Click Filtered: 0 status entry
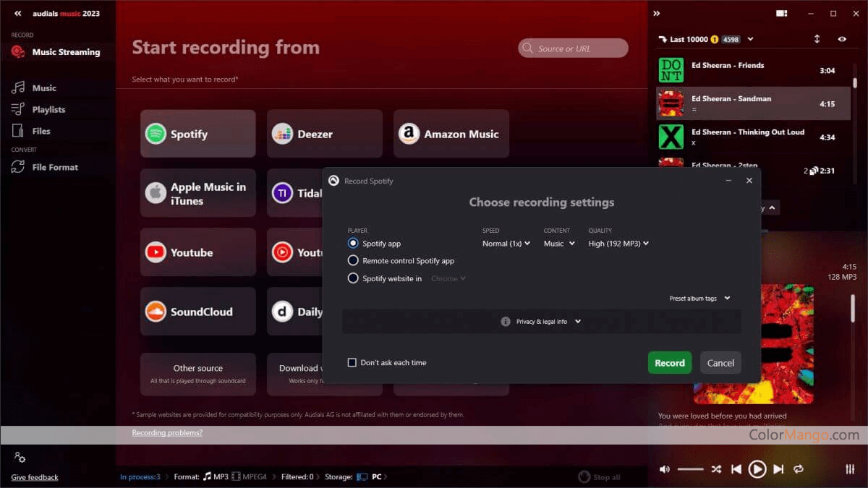The image size is (868, 488). tap(297, 477)
